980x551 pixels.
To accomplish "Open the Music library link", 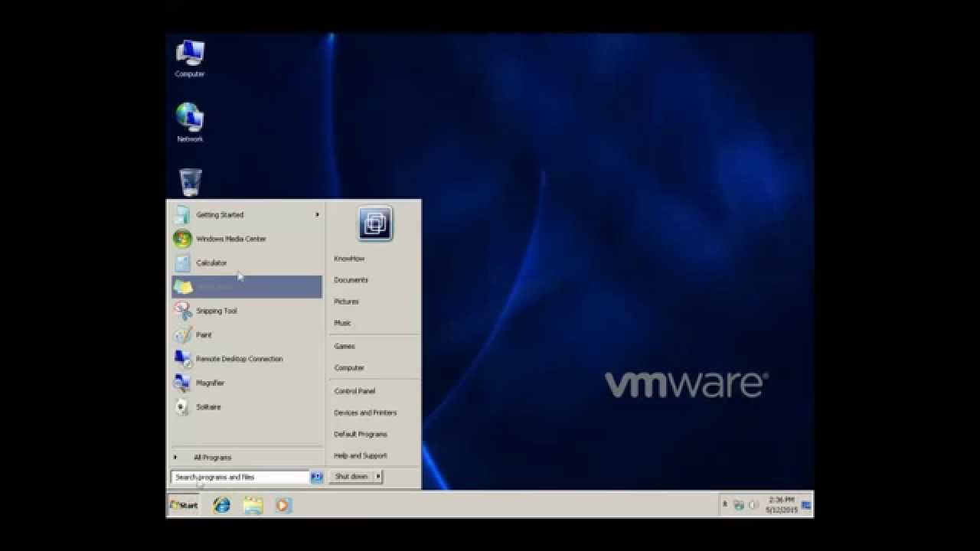I will (x=342, y=323).
